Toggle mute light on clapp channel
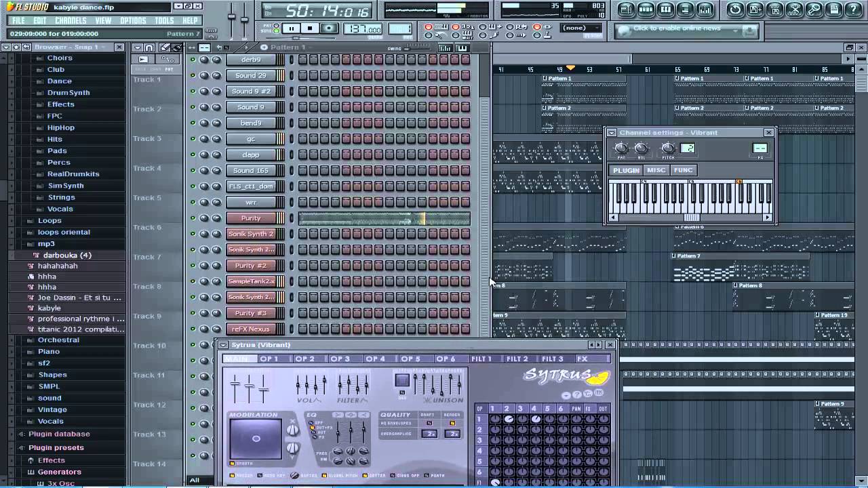 pos(193,155)
